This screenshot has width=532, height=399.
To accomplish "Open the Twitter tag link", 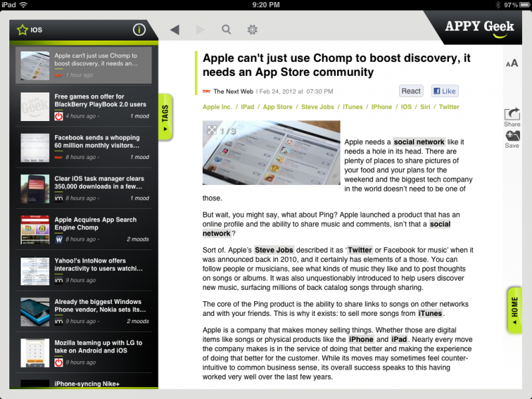I will click(449, 107).
